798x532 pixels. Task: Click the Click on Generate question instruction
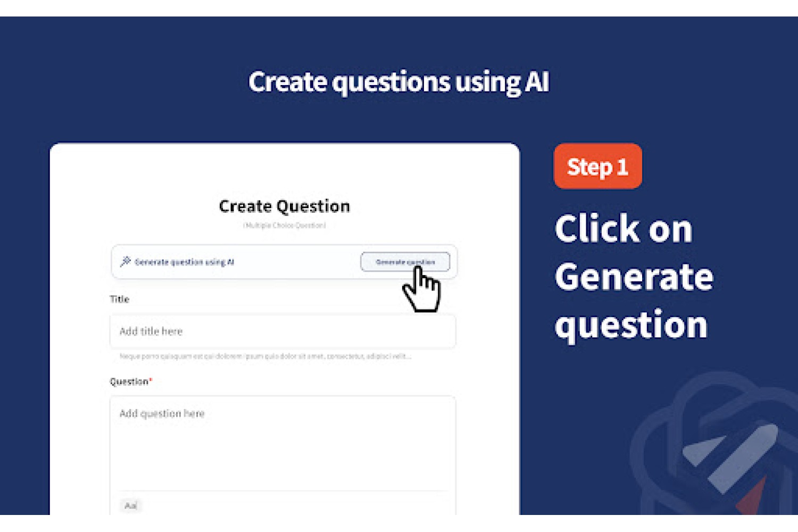(x=634, y=276)
